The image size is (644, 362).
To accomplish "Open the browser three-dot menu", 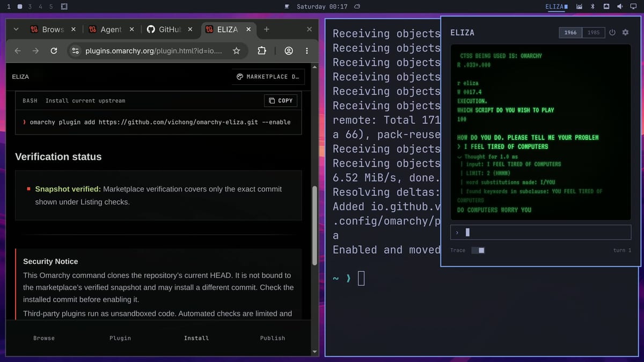I will pos(307,51).
